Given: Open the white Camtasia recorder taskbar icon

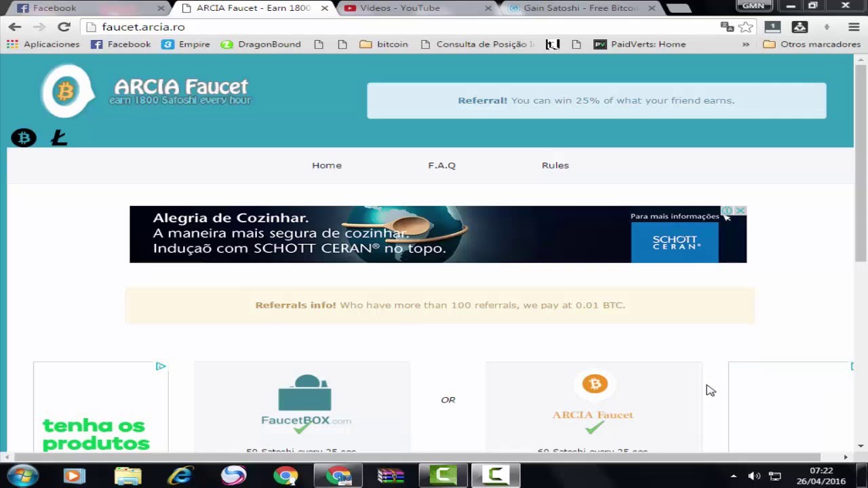Looking at the screenshot, I should click(496, 475).
